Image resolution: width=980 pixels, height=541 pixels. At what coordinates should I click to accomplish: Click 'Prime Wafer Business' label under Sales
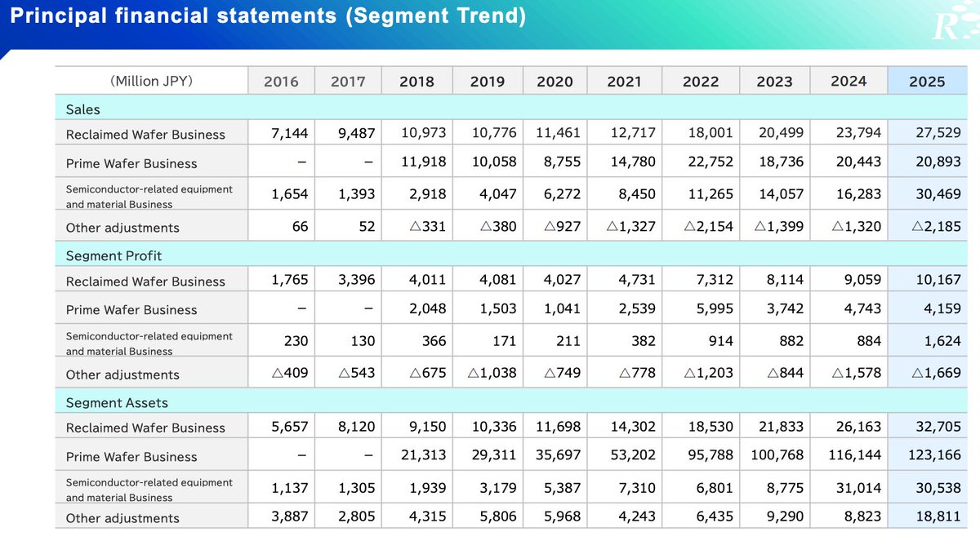131,163
